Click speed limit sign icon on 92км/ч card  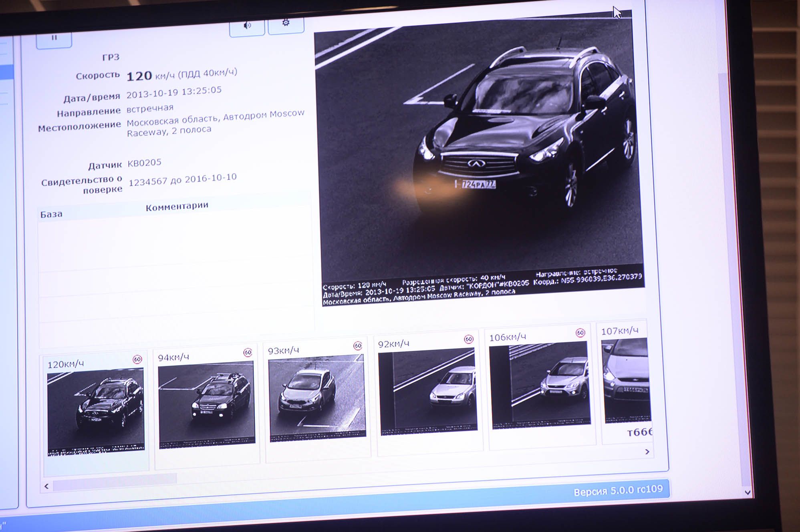tap(469, 339)
